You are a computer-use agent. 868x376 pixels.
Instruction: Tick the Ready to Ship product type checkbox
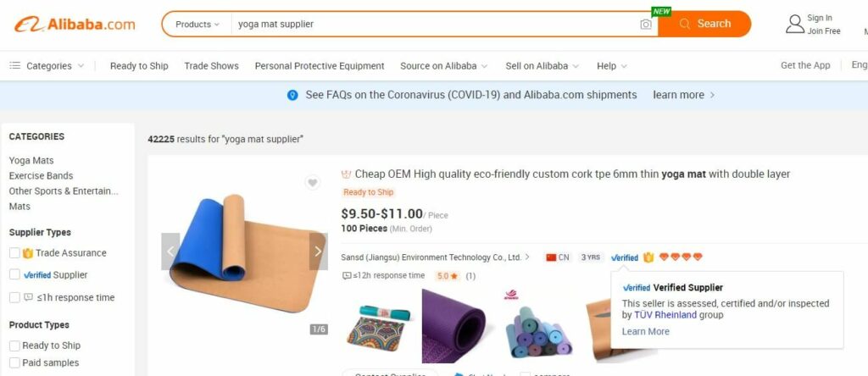pyautogui.click(x=15, y=346)
